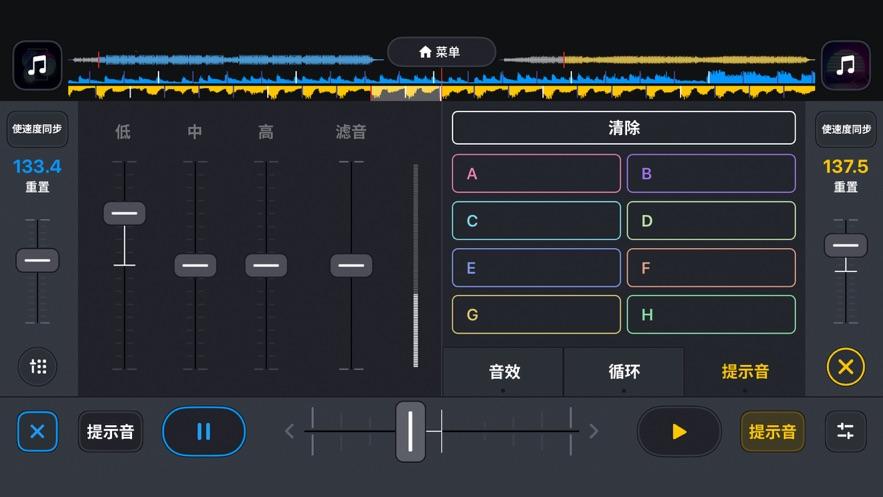Screen dimensions: 883x497
Task: Open the right deck music library icon
Action: pyautogui.click(x=845, y=66)
